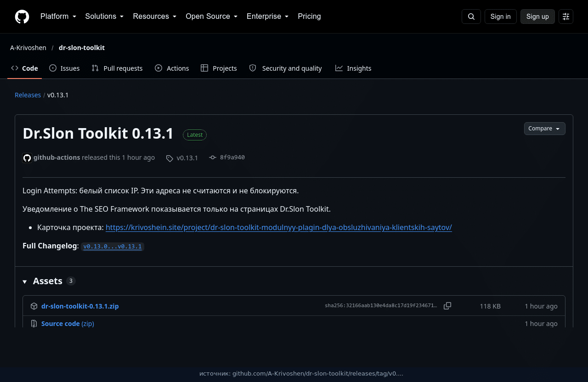This screenshot has width=588, height=382.
Task: Open commit 8f9a940
Action: (232, 157)
